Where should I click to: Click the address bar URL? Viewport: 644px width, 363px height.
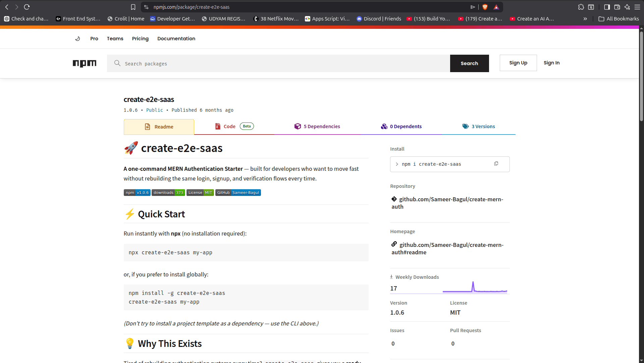192,7
